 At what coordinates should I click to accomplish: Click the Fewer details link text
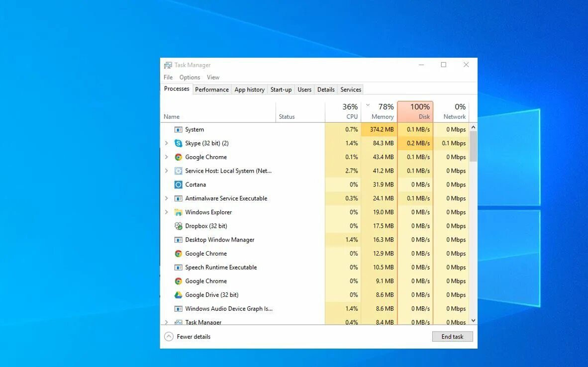coord(194,337)
